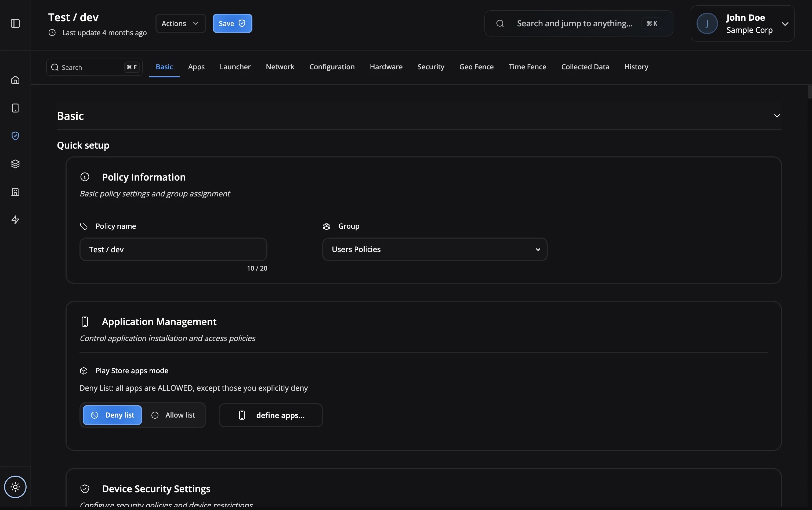Click inside the Policy name field

click(x=173, y=249)
